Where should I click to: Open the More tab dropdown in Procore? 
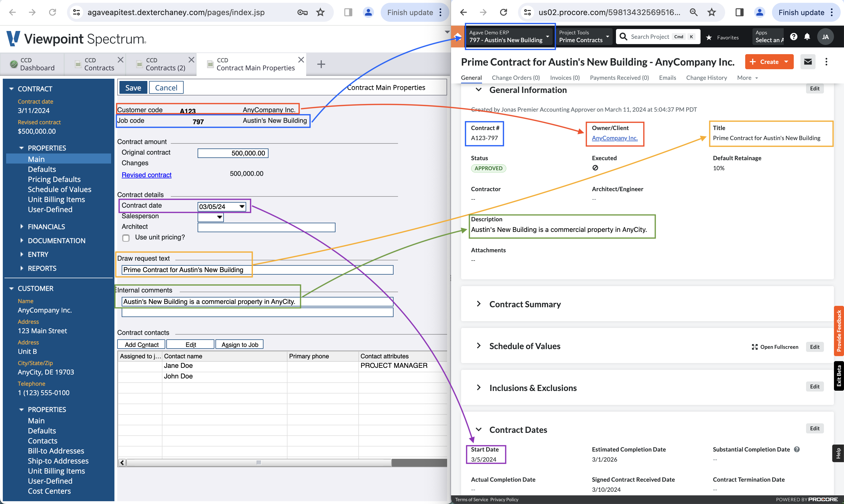747,78
